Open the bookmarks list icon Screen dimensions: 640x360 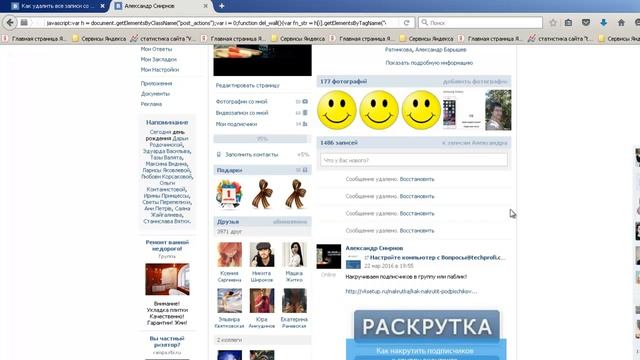(568, 23)
